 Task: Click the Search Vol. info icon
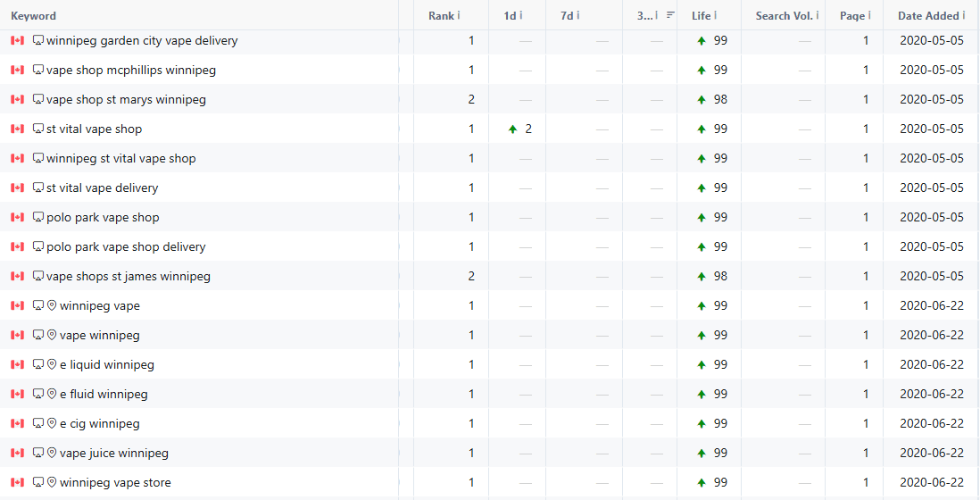coord(817,15)
